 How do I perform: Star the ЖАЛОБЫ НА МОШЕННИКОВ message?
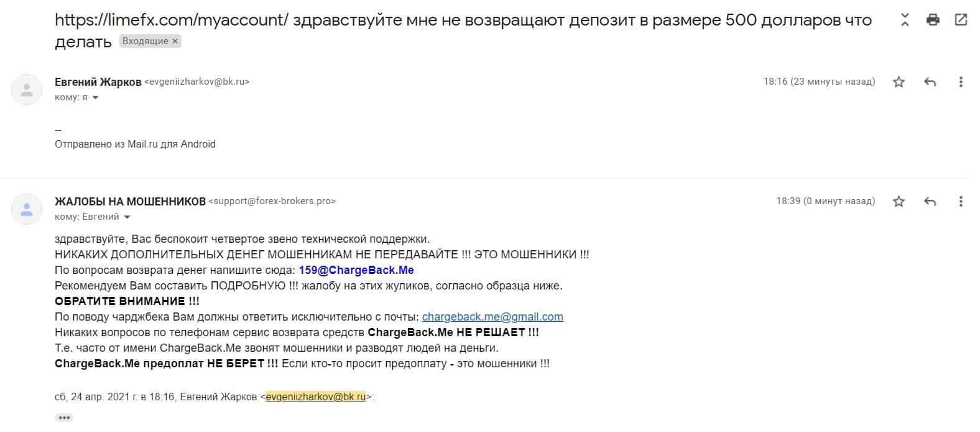click(x=899, y=201)
